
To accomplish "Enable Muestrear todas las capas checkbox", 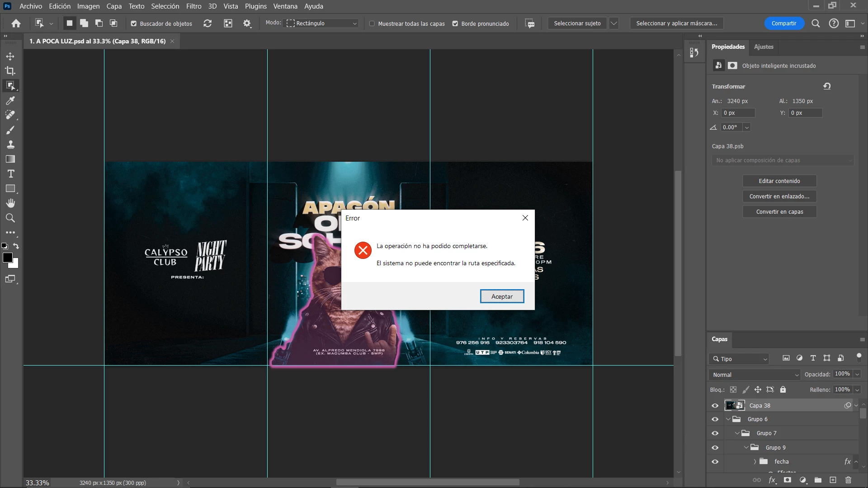I will pos(372,23).
